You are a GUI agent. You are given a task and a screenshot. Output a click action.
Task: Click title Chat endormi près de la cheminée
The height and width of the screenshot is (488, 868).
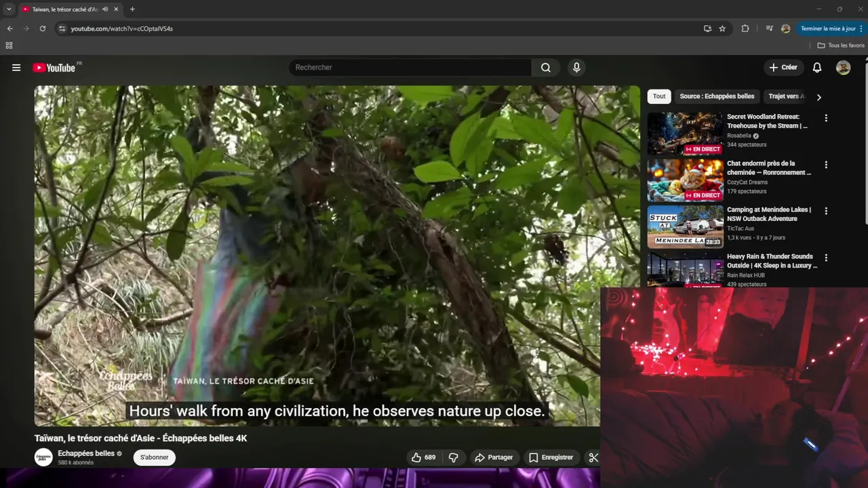coord(769,168)
